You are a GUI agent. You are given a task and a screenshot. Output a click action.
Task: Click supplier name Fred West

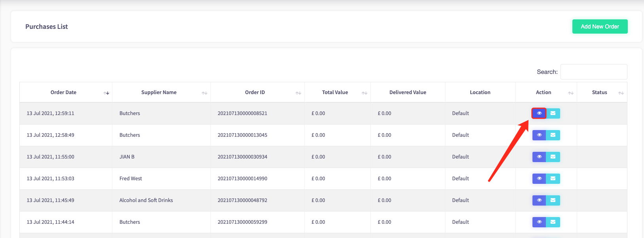tap(131, 179)
